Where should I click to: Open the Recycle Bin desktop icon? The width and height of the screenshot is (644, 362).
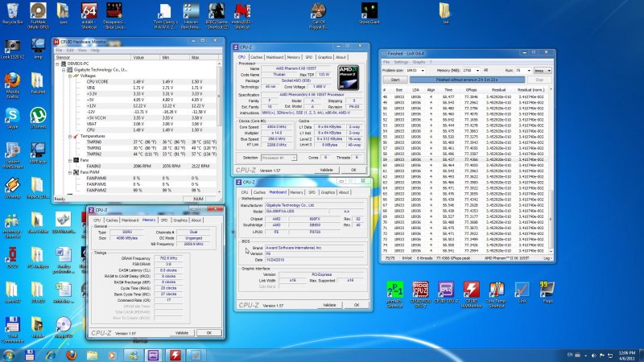[x=12, y=10]
